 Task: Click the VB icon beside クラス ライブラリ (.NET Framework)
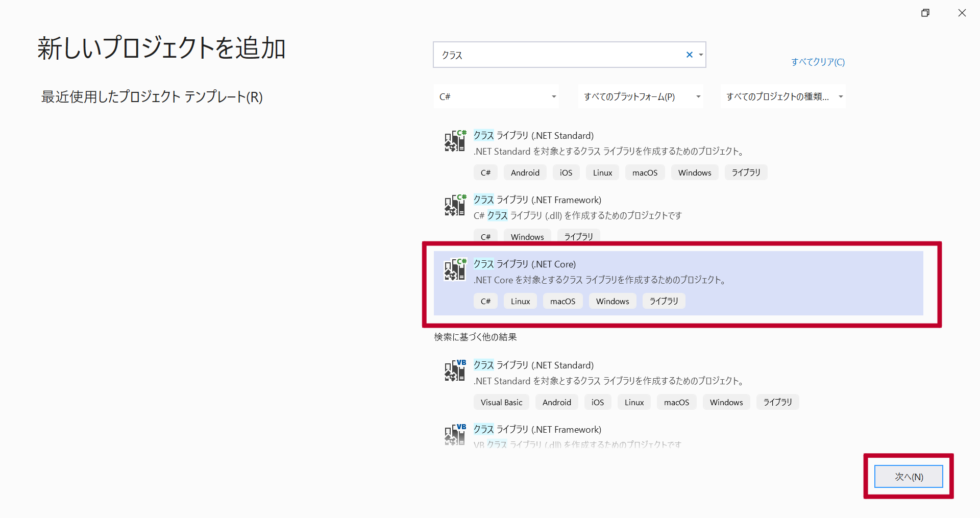click(454, 435)
